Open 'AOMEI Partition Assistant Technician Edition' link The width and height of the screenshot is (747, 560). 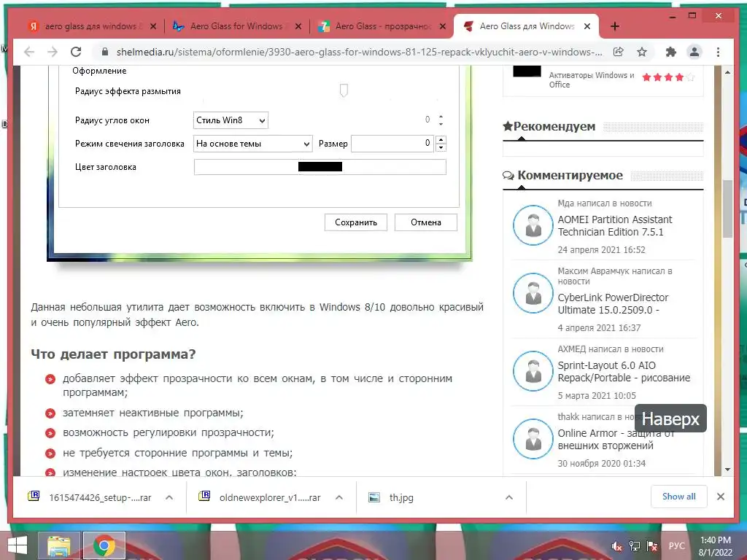(615, 226)
